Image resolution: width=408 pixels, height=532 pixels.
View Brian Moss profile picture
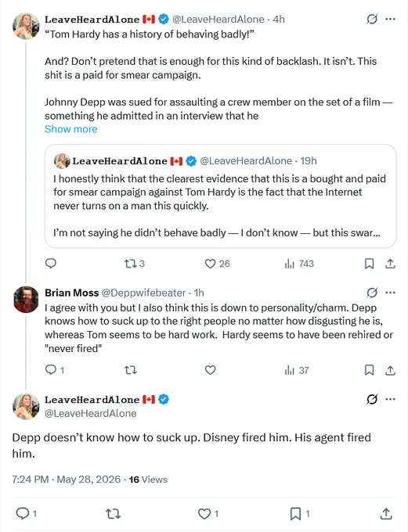[26, 299]
